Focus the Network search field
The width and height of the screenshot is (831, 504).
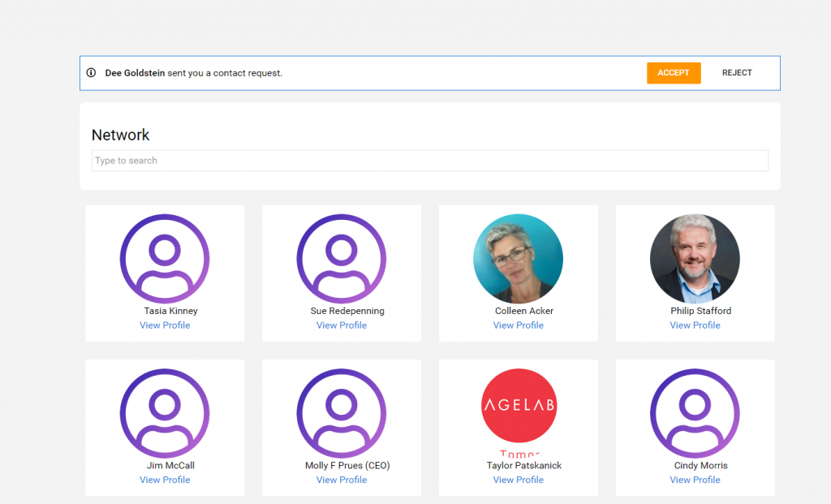pyautogui.click(x=430, y=161)
